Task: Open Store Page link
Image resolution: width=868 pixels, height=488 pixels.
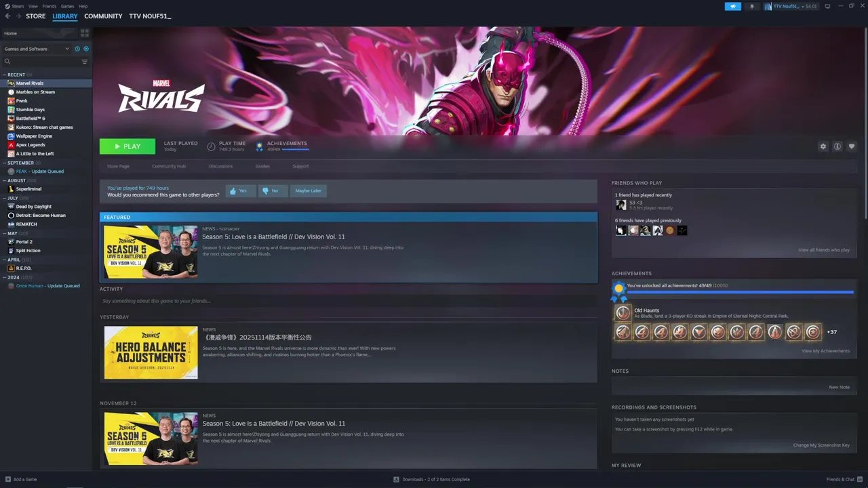Action: click(118, 166)
